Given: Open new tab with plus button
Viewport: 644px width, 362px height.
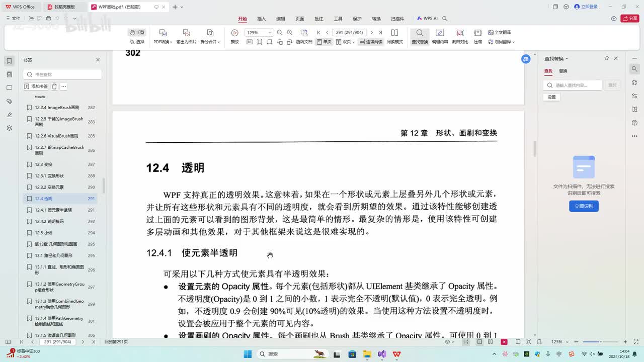Looking at the screenshot, I should [175, 7].
